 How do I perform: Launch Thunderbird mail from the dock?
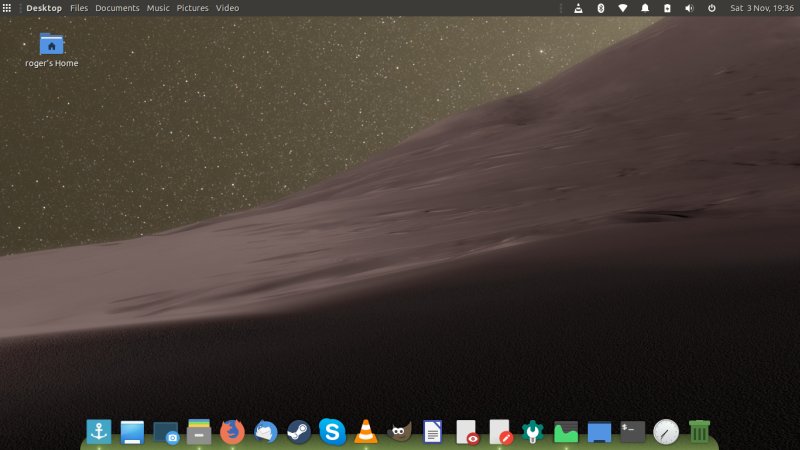point(265,431)
